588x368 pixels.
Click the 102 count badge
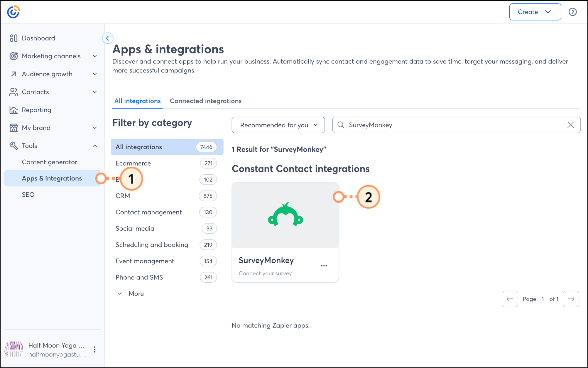[208, 180]
